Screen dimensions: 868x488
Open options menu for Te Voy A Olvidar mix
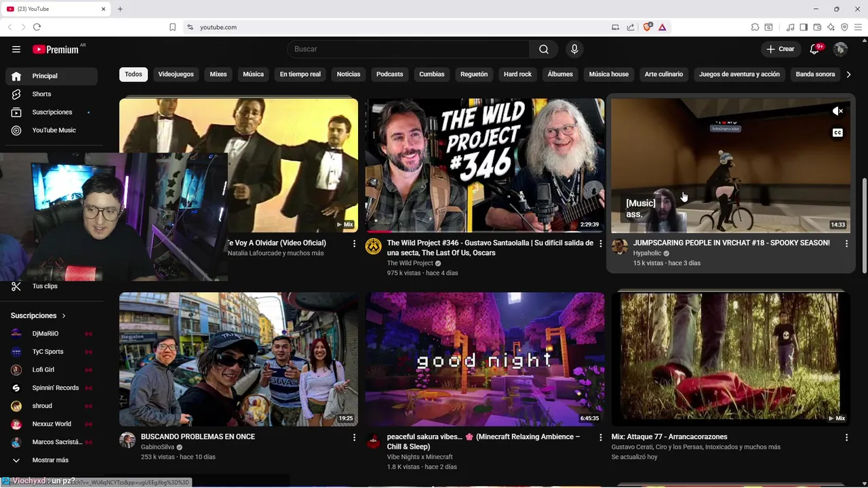point(354,243)
